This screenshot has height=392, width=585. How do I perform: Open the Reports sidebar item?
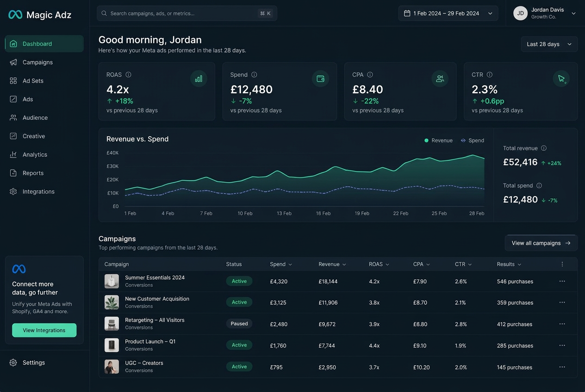click(44, 173)
